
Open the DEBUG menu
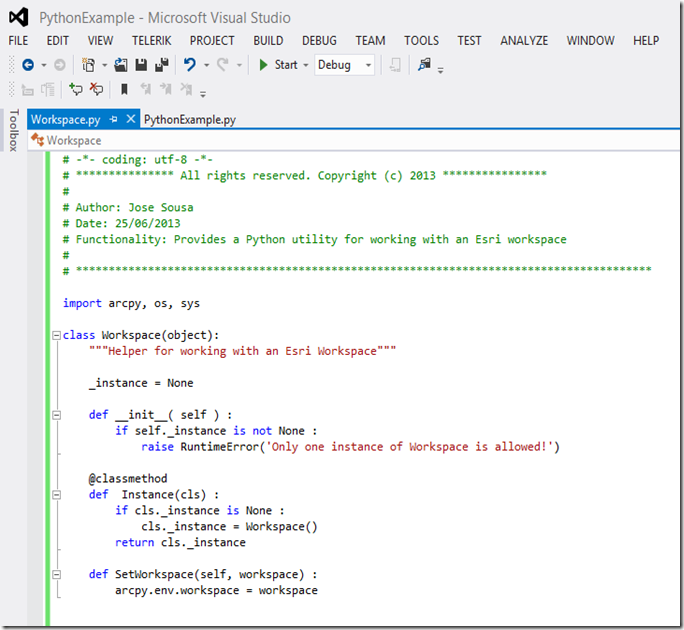(x=319, y=41)
